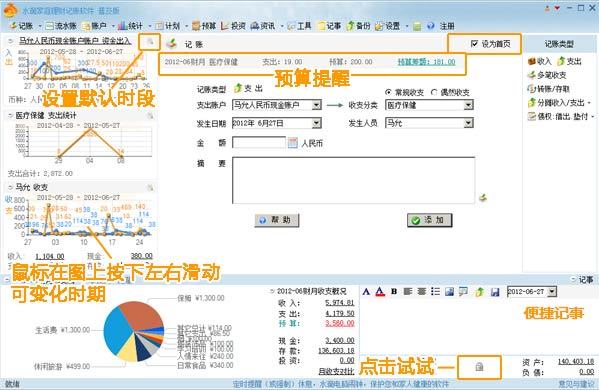This screenshot has height=390, width=599.
Task: Save the note with the floppy icon
Action: 495,292
